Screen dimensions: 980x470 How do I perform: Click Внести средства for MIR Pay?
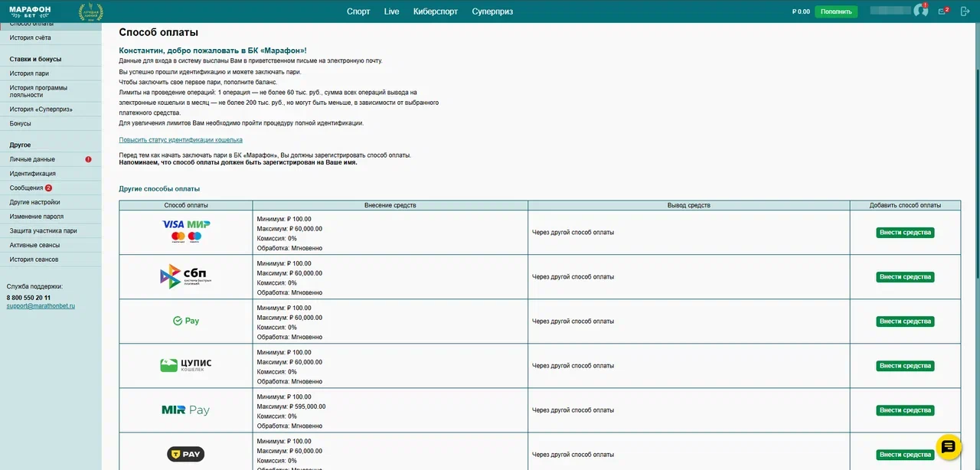pos(905,410)
